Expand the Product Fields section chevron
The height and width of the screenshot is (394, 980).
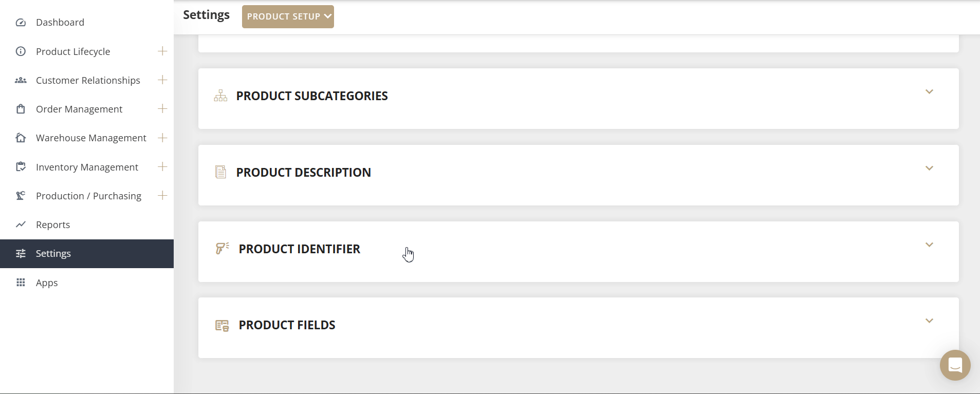pos(929,321)
